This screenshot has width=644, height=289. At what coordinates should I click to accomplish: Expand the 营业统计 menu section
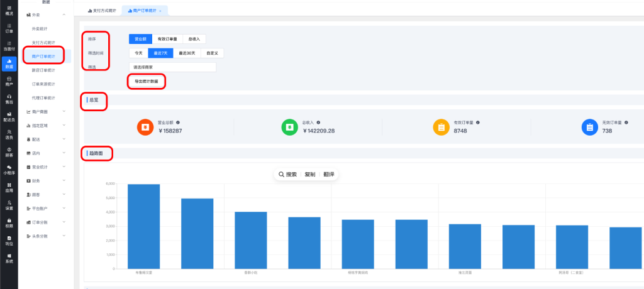click(45, 167)
